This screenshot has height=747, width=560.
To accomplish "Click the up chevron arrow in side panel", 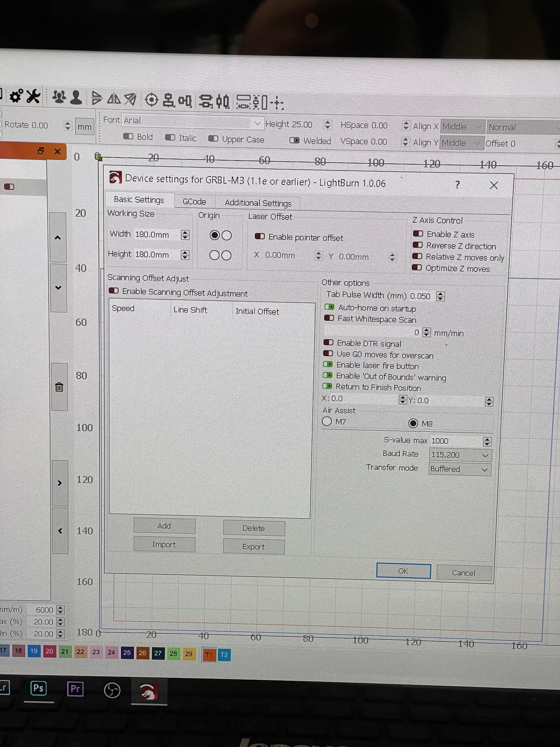I will point(58,238).
